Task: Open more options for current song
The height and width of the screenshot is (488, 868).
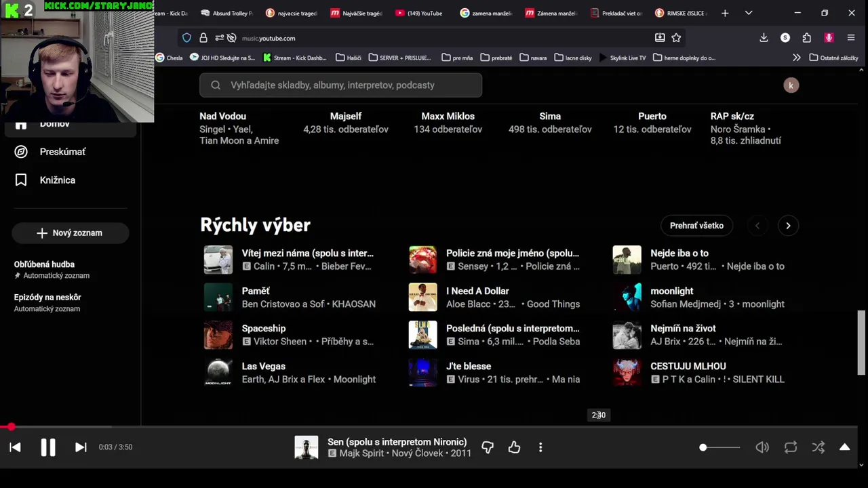Action: point(540,447)
